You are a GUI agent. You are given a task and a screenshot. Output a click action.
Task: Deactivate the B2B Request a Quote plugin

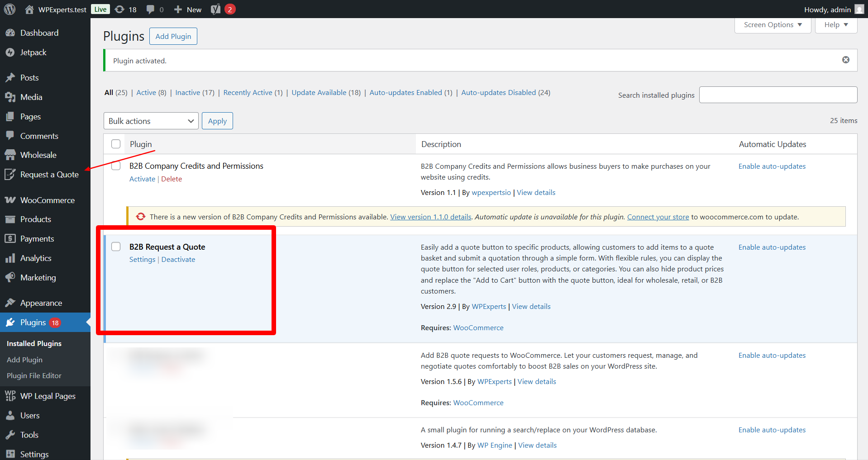pos(178,259)
